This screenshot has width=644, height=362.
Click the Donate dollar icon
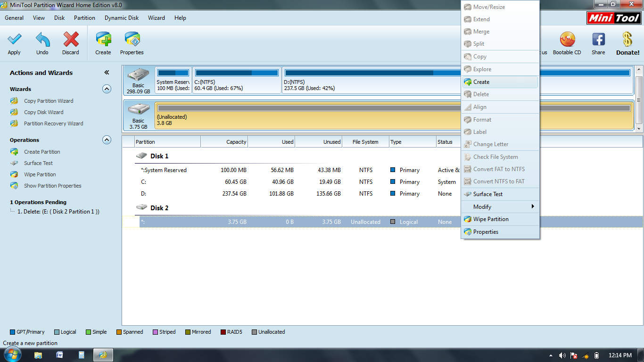coord(627,40)
